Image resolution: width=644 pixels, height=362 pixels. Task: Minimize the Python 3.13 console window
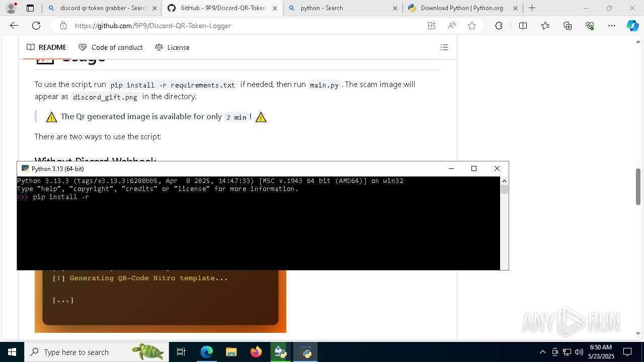click(x=451, y=168)
